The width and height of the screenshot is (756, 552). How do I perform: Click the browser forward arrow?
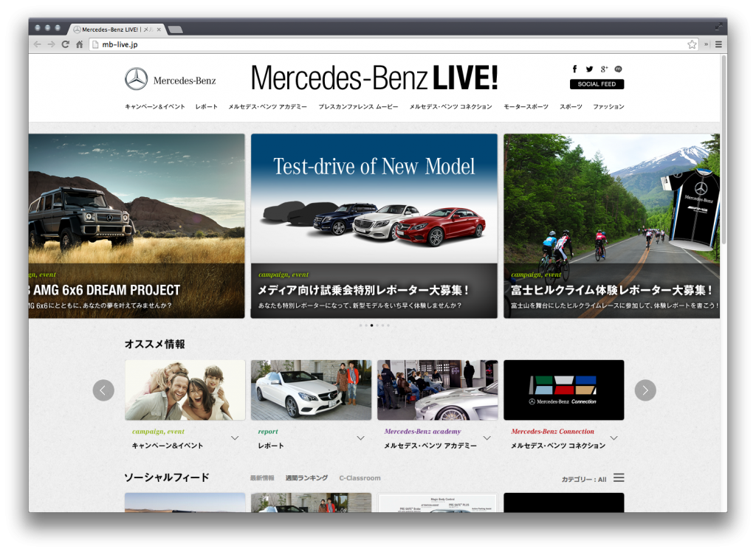51,44
